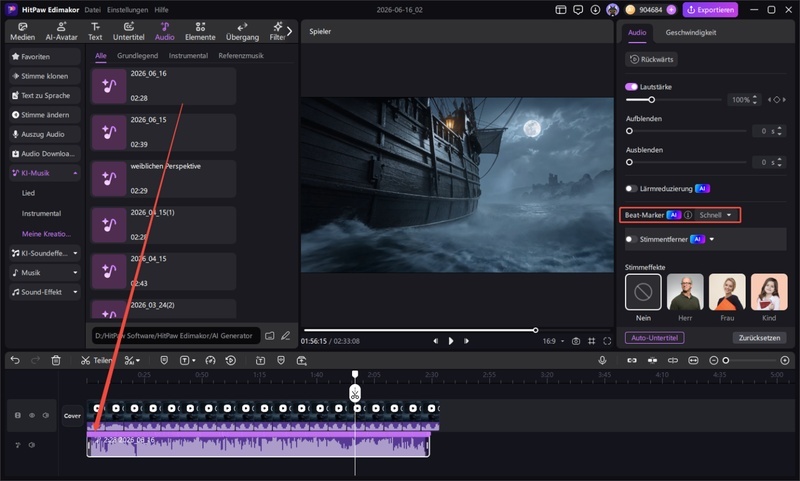The width and height of the screenshot is (800, 481).
Task: Open Text zu Sprache in the sidebar
Action: (x=45, y=95)
